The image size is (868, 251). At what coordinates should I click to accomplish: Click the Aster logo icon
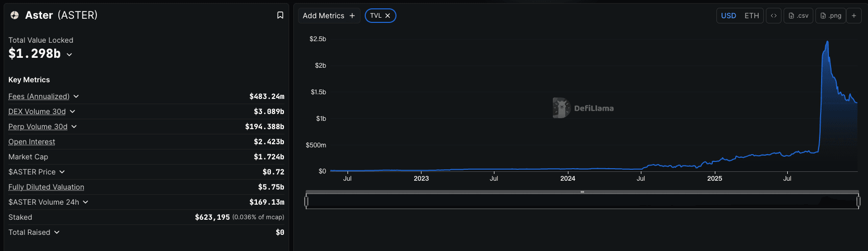tap(15, 15)
